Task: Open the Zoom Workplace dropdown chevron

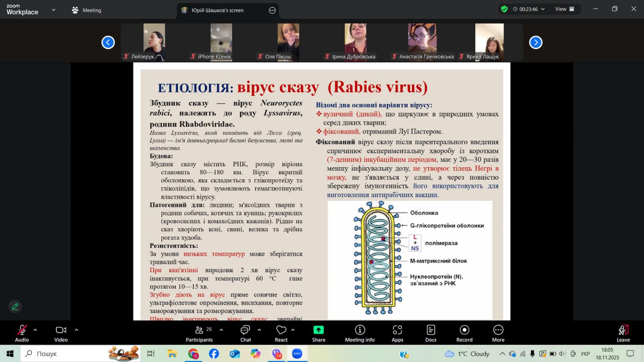Action: [54, 10]
